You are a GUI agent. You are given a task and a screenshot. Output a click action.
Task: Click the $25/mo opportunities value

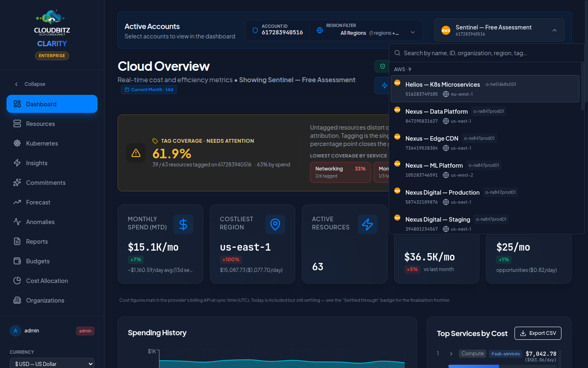pos(513,247)
